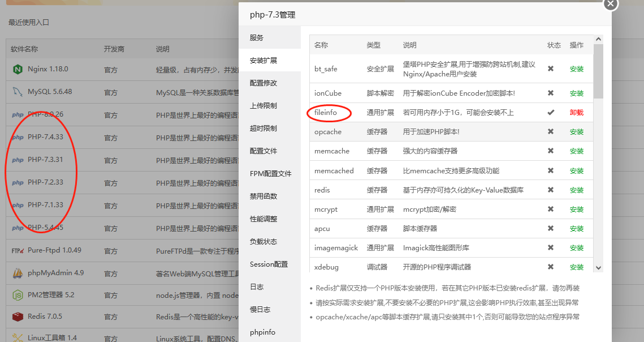Click PHP-7.1.33 in software list
The image size is (644, 342).
point(46,205)
